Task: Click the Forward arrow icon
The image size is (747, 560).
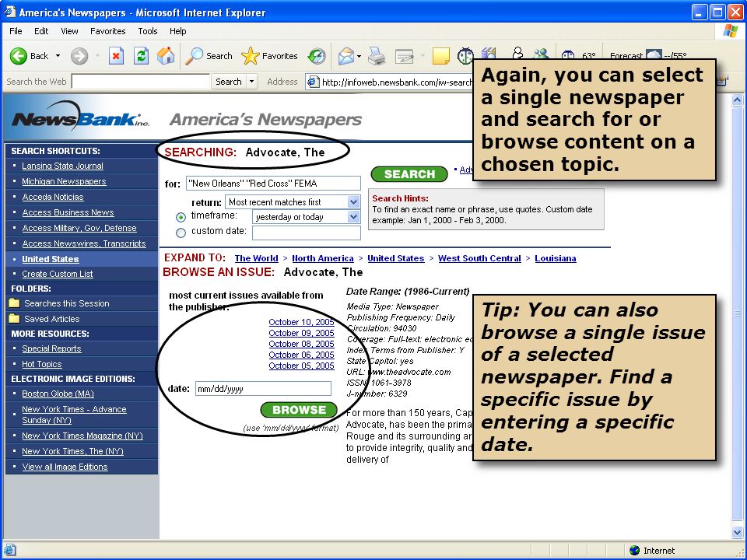Action: [x=79, y=56]
